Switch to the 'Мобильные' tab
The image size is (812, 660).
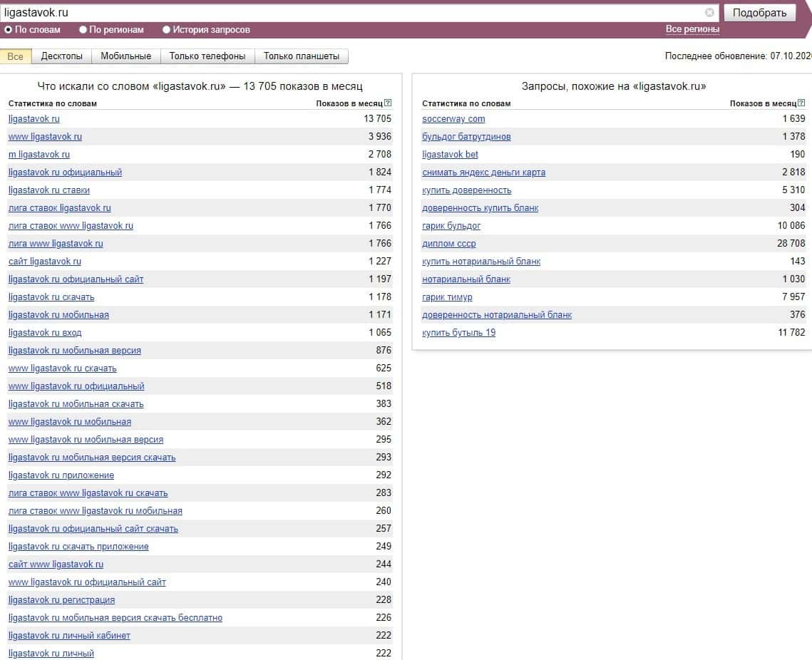click(x=125, y=56)
